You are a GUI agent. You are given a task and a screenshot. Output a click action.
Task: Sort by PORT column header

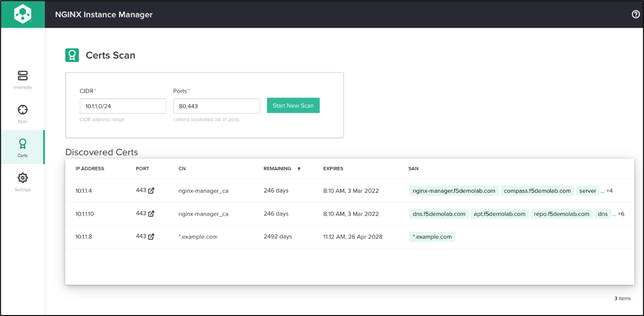tap(142, 168)
